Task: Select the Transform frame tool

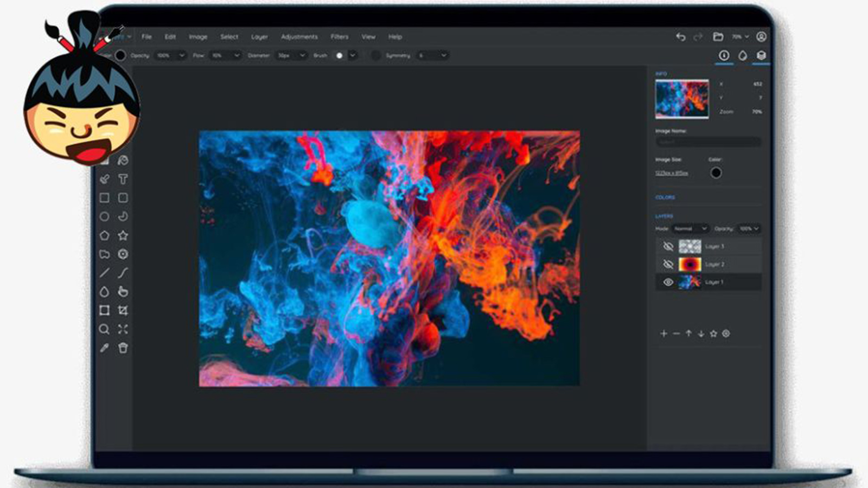Action: (x=104, y=310)
